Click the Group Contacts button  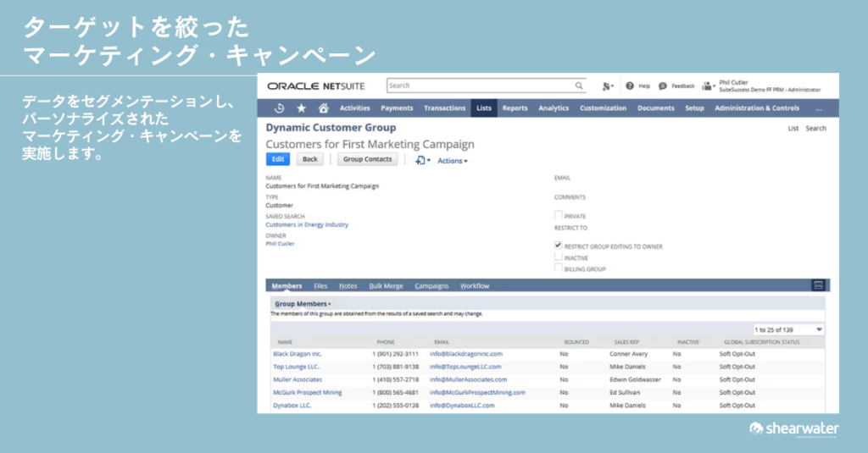pyautogui.click(x=367, y=159)
